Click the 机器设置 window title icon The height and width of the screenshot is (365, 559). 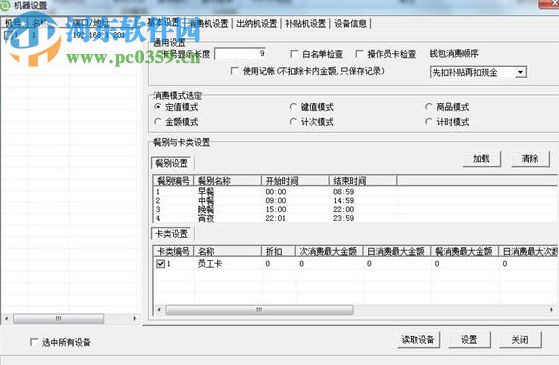[6, 5]
